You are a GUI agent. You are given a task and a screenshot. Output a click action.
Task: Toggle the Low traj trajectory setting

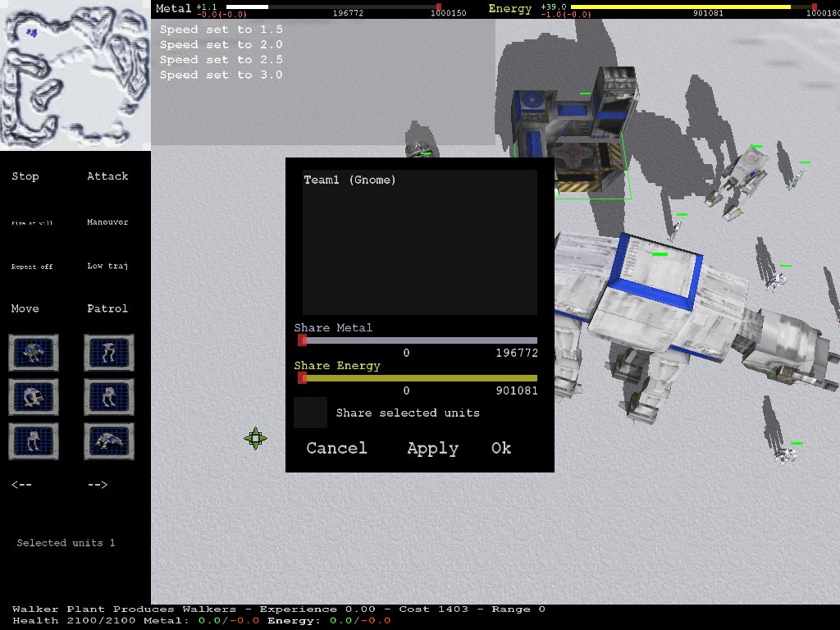click(107, 266)
